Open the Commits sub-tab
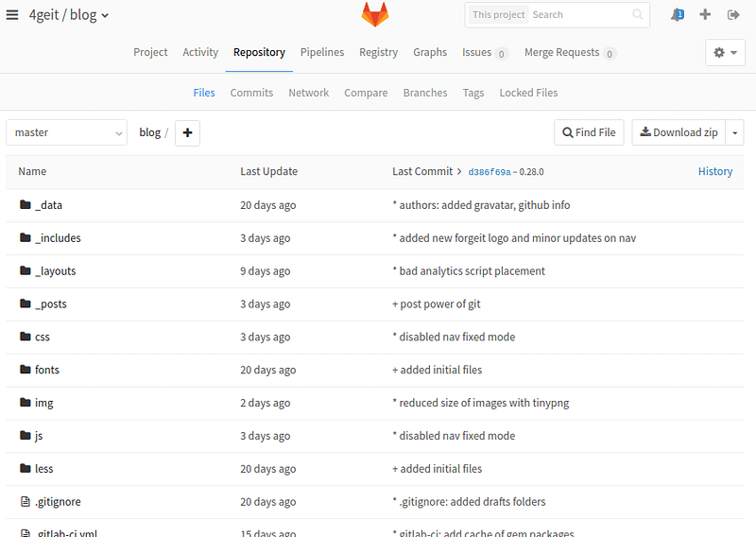The image size is (756, 537). pos(251,93)
